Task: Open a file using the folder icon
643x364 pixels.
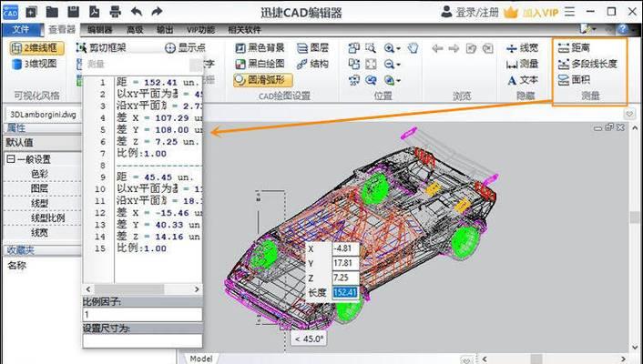Action: pyautogui.click(x=52, y=12)
